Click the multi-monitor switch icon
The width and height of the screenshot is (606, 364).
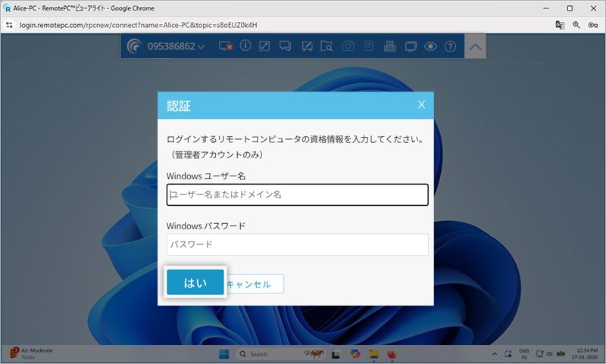[411, 46]
